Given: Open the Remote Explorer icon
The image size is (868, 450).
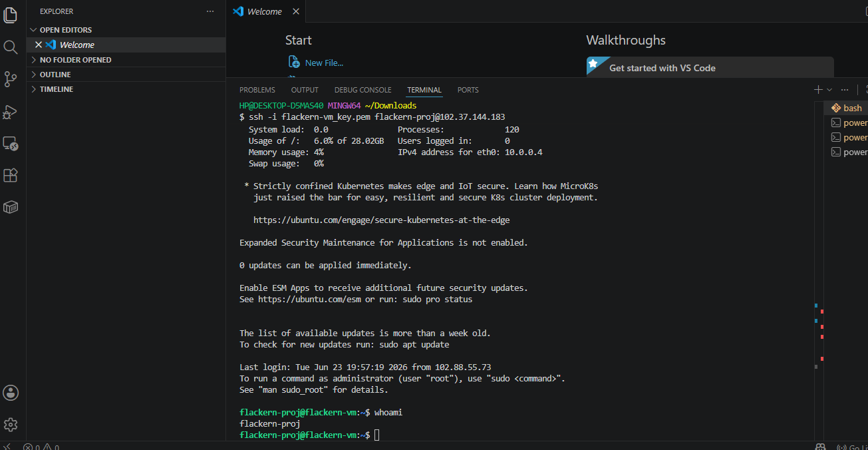Looking at the screenshot, I should 10,143.
